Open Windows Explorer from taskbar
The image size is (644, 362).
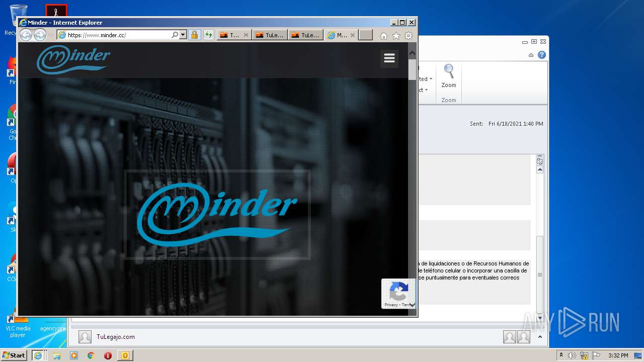[x=57, y=355]
